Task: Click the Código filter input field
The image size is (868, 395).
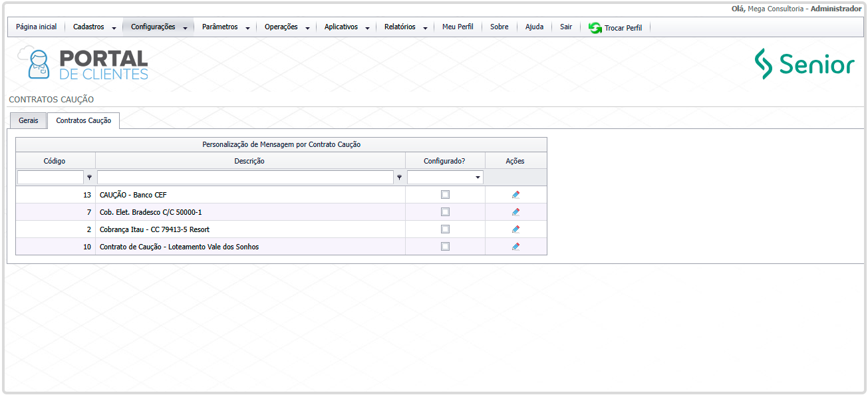Action: coord(51,178)
